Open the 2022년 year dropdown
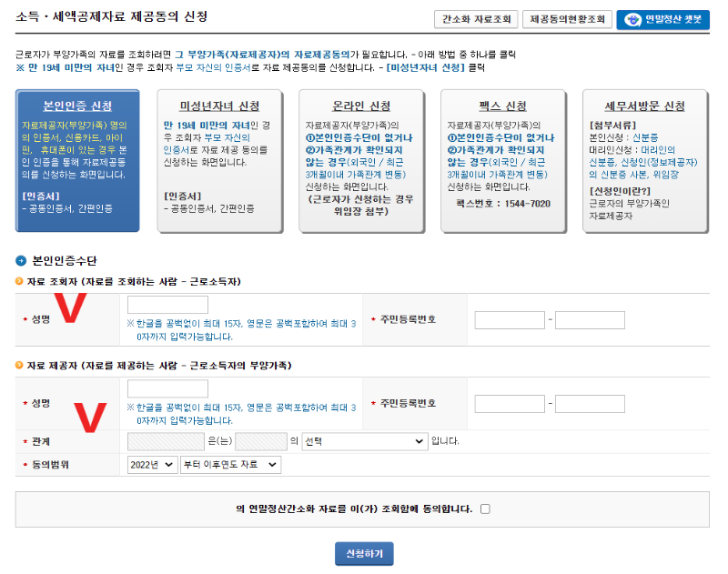The width and height of the screenshot is (728, 574). tap(152, 465)
